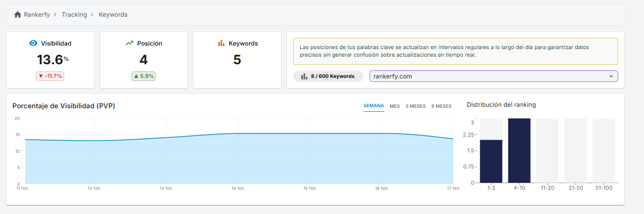Switch chart range to MES
This screenshot has width=644, height=214.
[395, 106]
